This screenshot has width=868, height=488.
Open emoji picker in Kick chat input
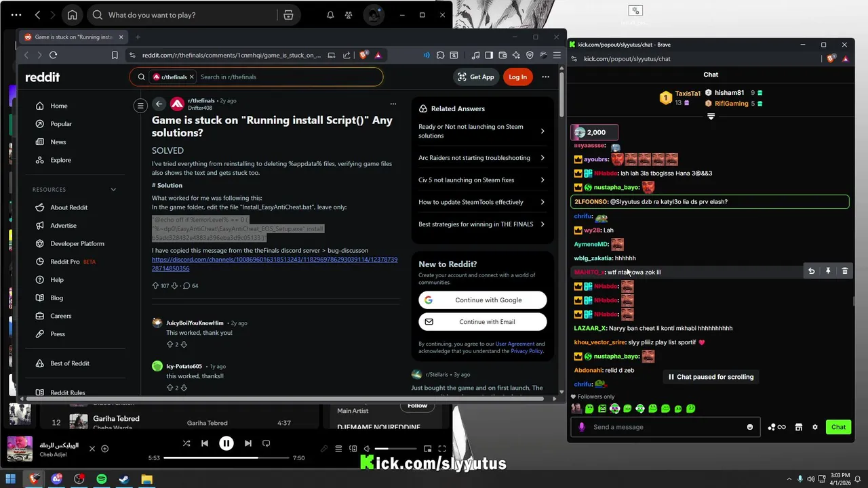point(750,427)
